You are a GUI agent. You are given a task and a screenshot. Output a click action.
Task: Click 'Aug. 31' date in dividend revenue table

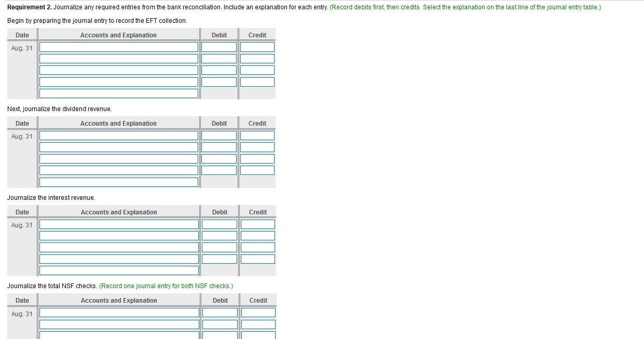coord(22,137)
